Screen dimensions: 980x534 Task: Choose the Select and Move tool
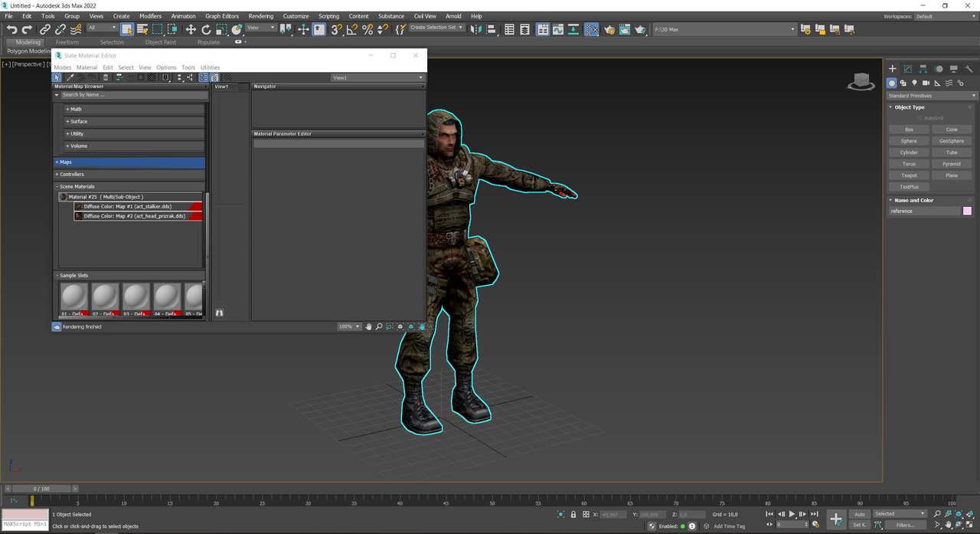click(x=191, y=29)
